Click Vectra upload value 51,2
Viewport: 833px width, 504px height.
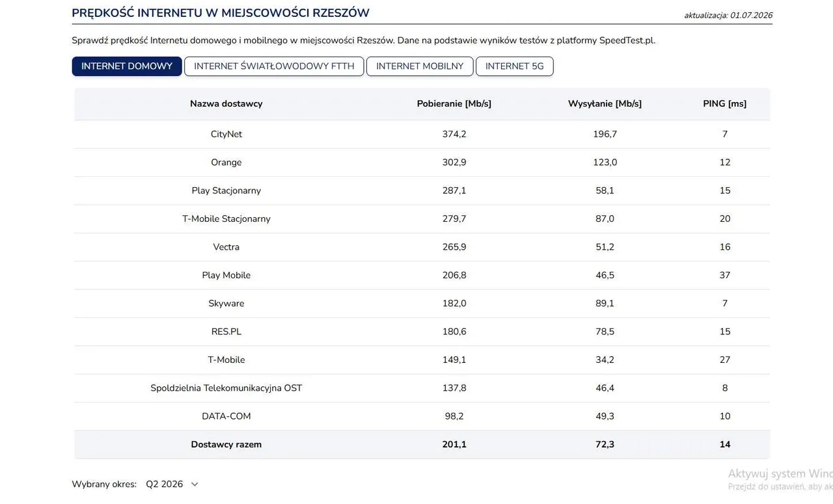tap(605, 247)
